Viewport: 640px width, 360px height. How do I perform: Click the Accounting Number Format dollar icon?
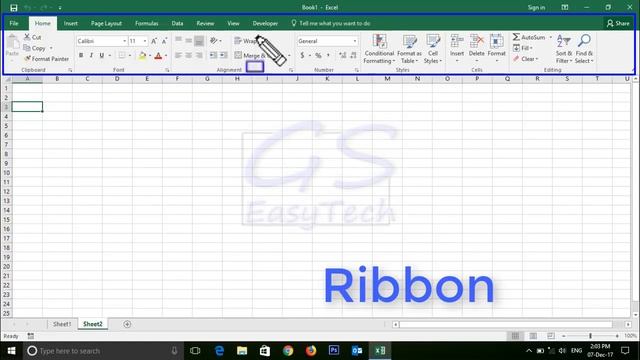(302, 55)
